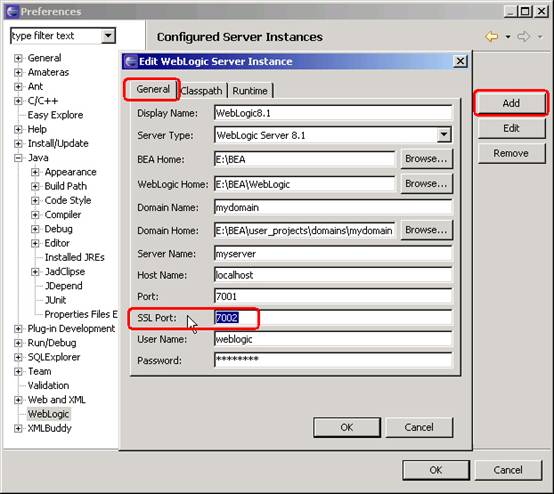The width and height of the screenshot is (554, 494).
Task: Browse for the Domain Home folder
Action: click(x=426, y=230)
